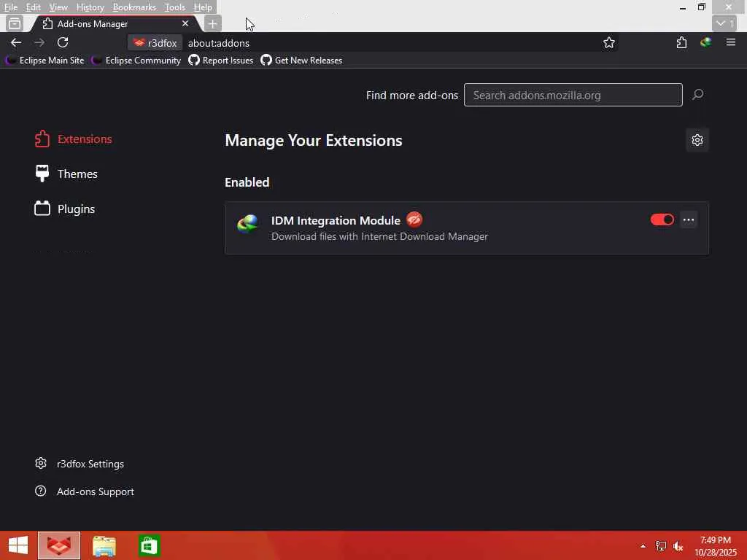Click the muted volume tray icon
The width and height of the screenshot is (747, 560).
(678, 546)
